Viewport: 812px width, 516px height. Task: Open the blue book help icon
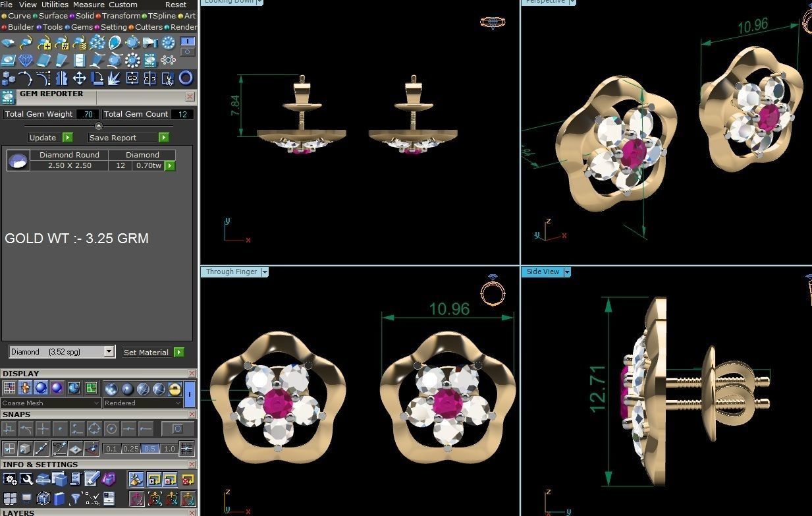(x=59, y=499)
